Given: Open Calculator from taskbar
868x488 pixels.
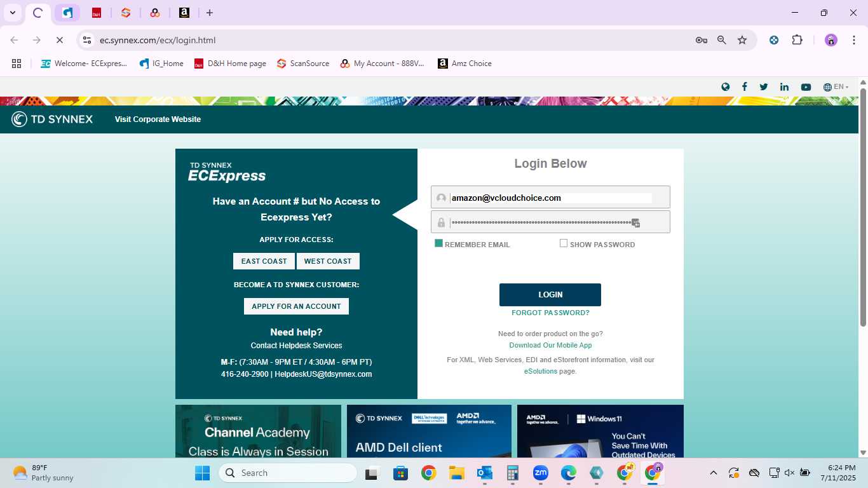Looking at the screenshot, I should pos(513,473).
